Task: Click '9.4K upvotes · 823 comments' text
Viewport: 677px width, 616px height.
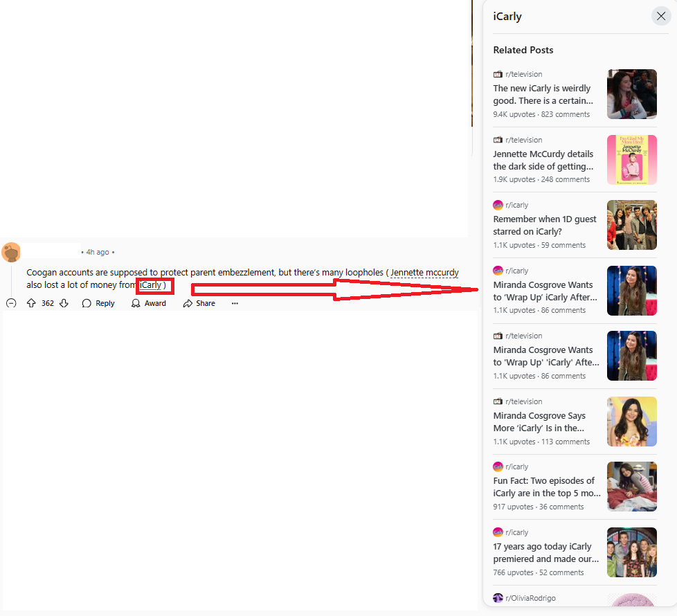Action: point(541,114)
